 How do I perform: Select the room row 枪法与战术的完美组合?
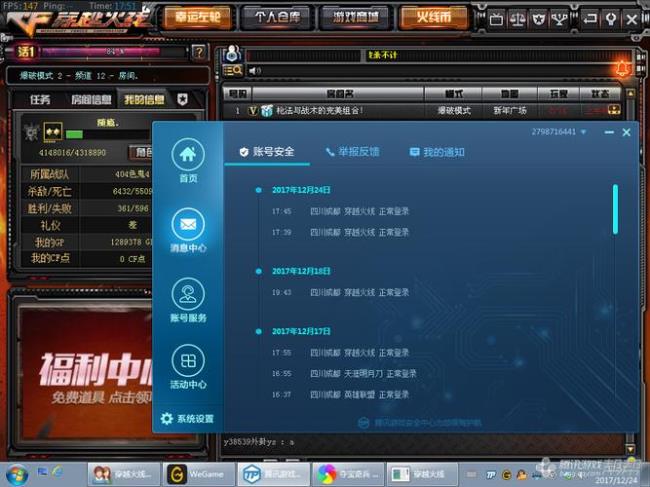coord(423,110)
